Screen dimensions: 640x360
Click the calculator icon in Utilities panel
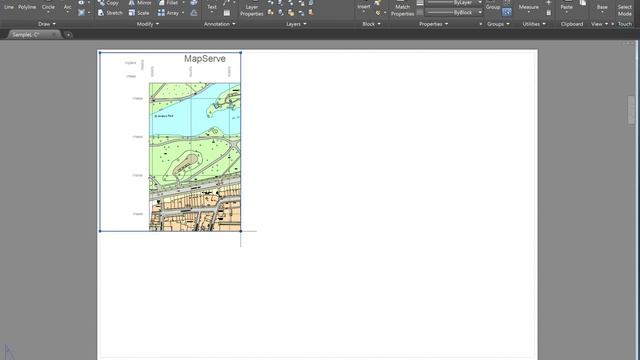coord(549,13)
